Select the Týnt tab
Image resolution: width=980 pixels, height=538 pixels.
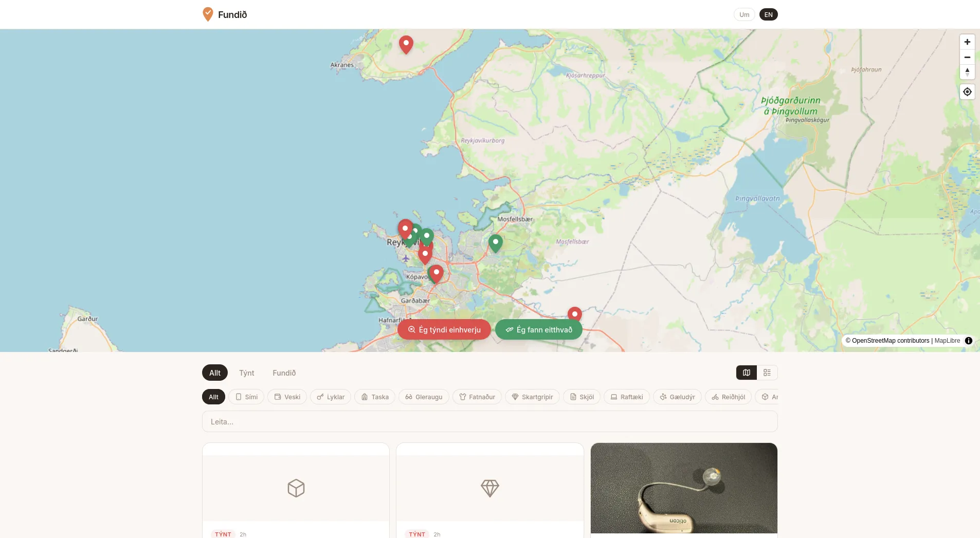[x=247, y=373]
